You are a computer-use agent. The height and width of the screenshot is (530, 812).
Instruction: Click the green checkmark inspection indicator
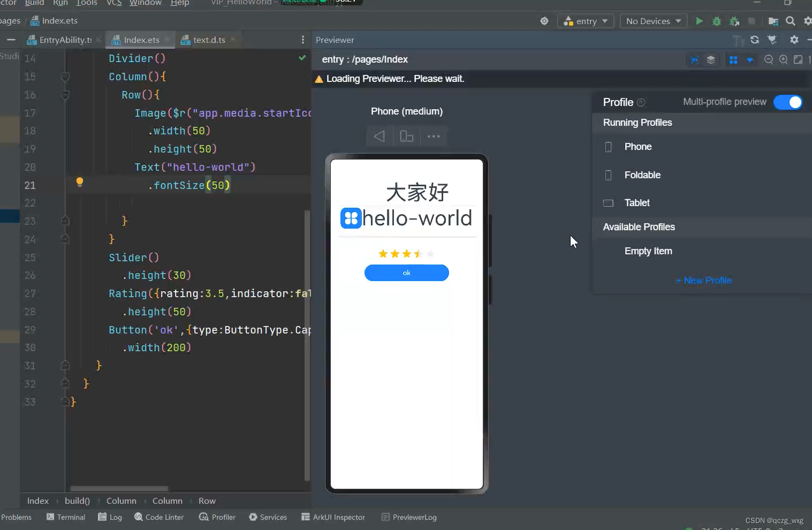[302, 57]
